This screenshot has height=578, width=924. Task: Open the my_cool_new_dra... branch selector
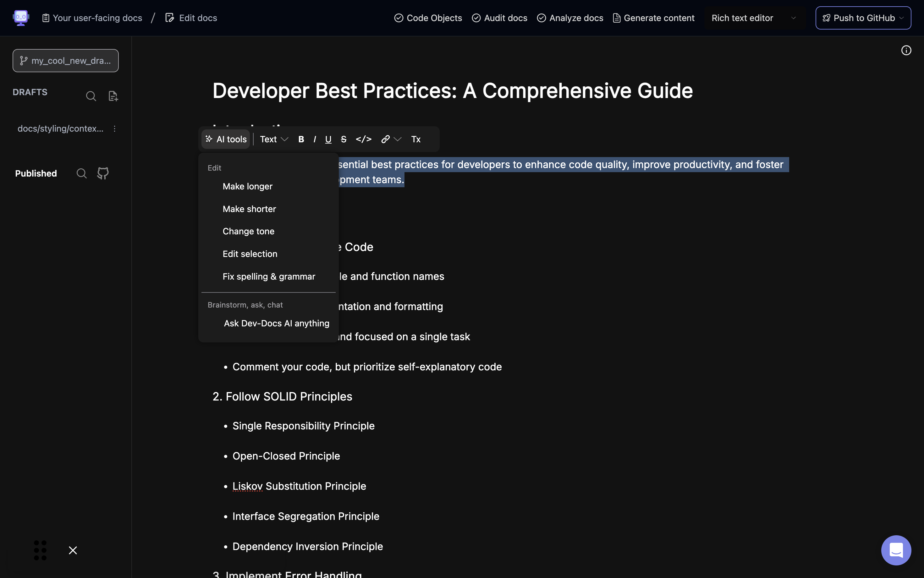pos(65,60)
